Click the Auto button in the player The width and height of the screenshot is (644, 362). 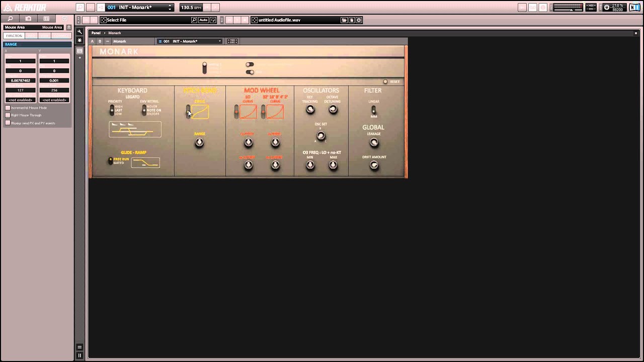pos(203,20)
